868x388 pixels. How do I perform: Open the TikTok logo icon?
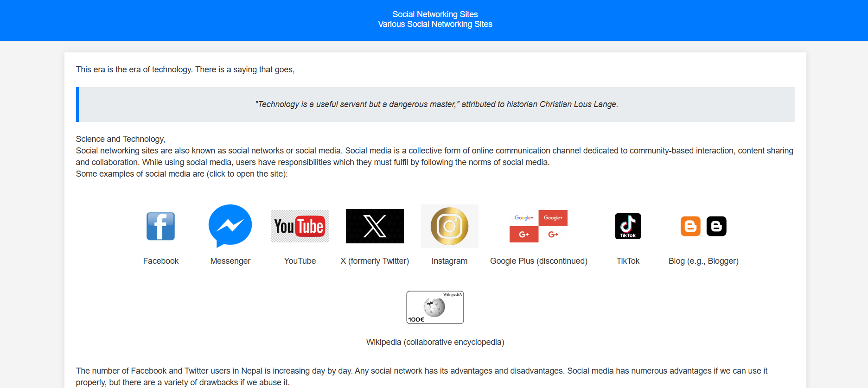(x=628, y=226)
